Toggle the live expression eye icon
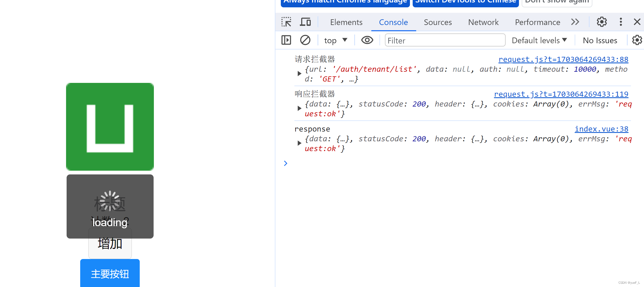Image resolution: width=644 pixels, height=287 pixels. [x=367, y=40]
